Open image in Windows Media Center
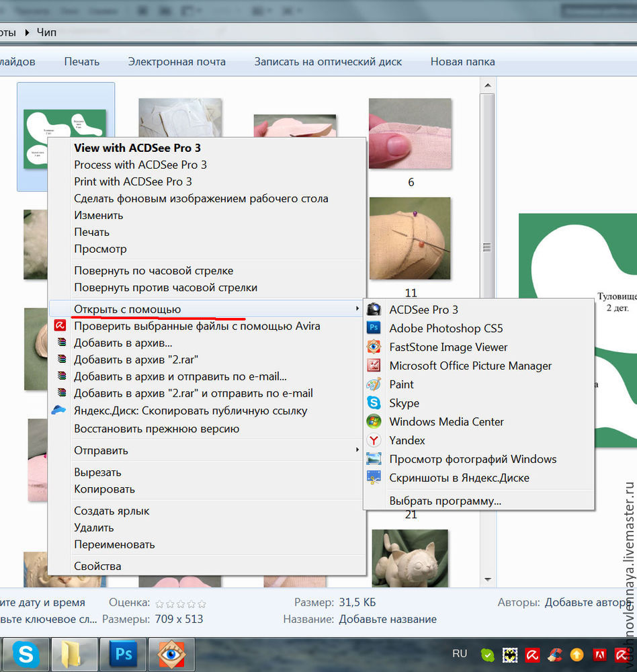This screenshot has width=637, height=672. [x=478, y=422]
